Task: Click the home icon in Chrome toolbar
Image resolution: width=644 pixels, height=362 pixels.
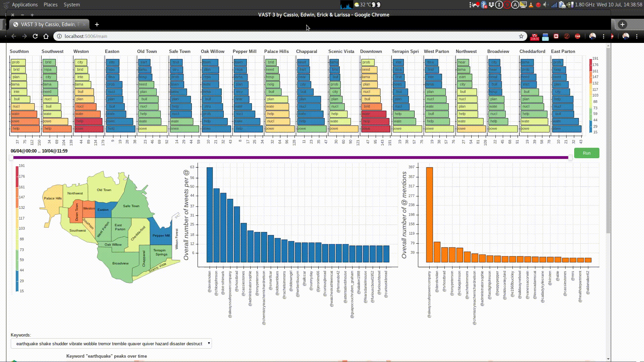Action: tap(46, 36)
